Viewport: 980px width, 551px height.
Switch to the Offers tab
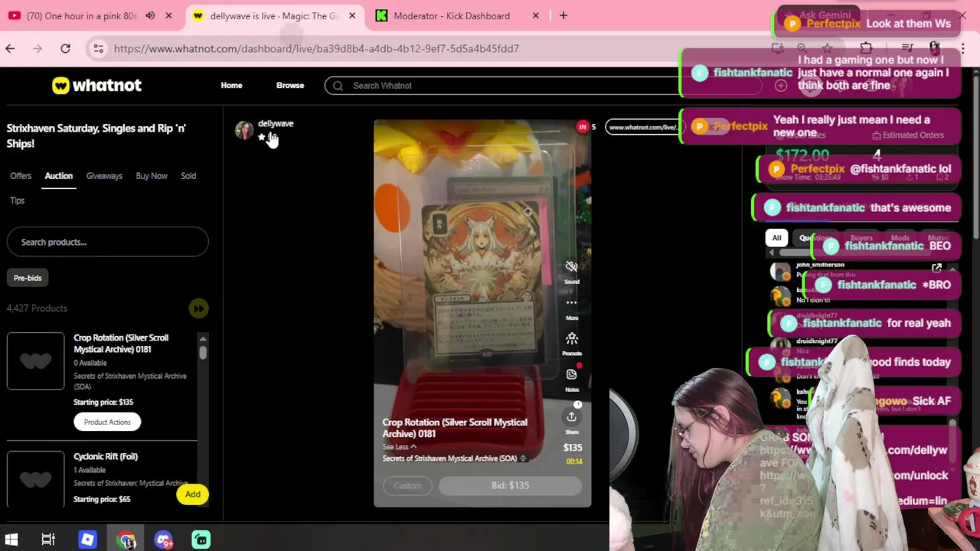pyautogui.click(x=21, y=176)
